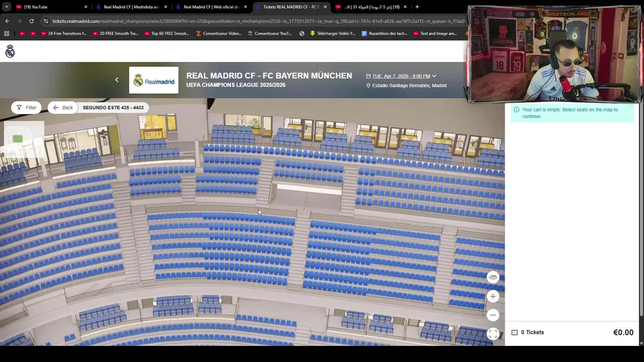The width and height of the screenshot is (644, 362).
Task: Select the Tickets REAL MADRID CF tab
Action: (291, 7)
